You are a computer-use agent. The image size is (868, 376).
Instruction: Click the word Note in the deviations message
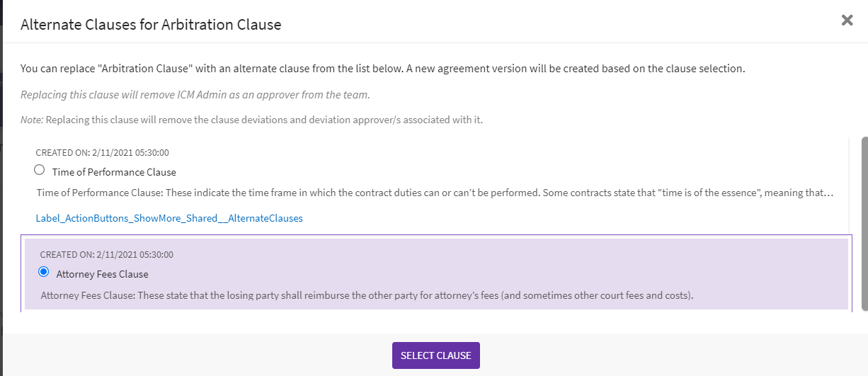(31, 120)
